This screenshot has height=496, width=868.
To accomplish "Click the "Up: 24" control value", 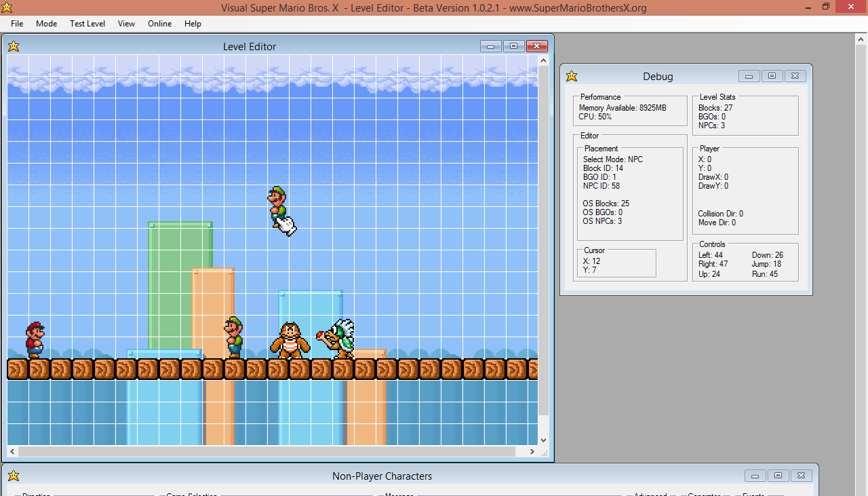I will (709, 275).
